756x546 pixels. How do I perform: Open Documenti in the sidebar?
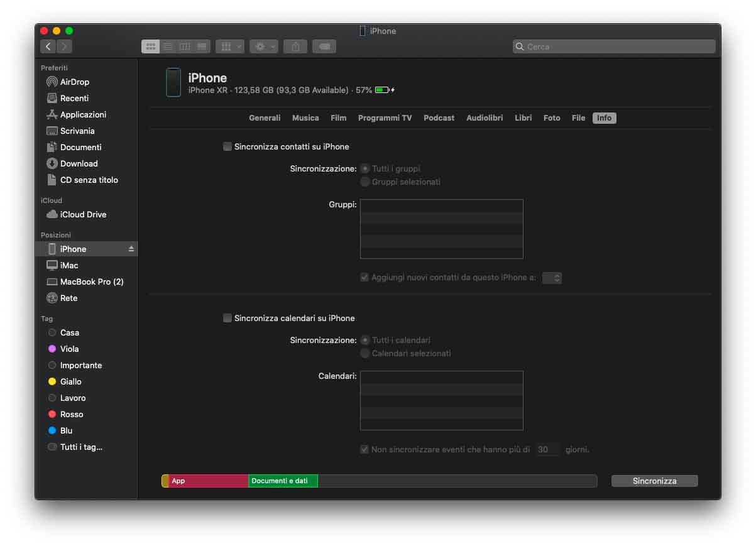tap(87, 147)
